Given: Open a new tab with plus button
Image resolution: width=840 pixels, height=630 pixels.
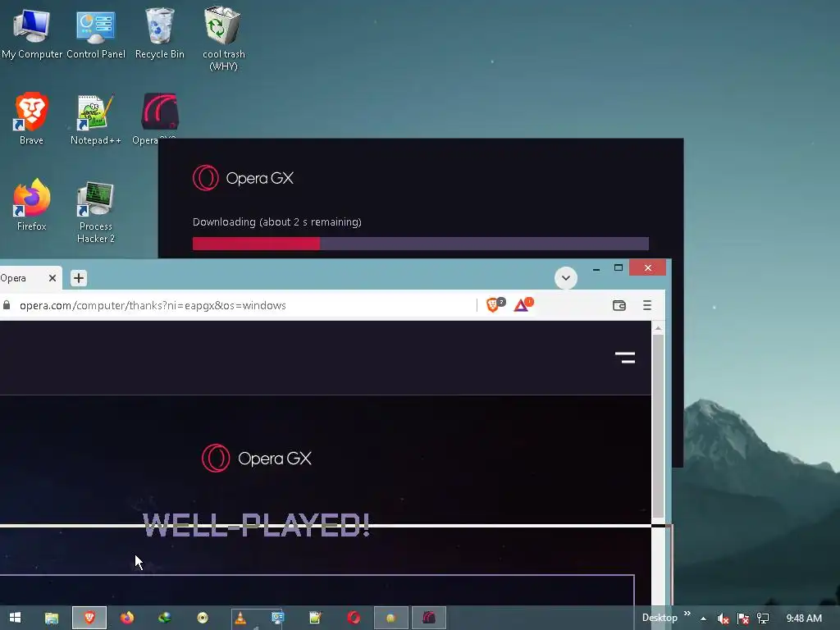Looking at the screenshot, I should (x=79, y=278).
